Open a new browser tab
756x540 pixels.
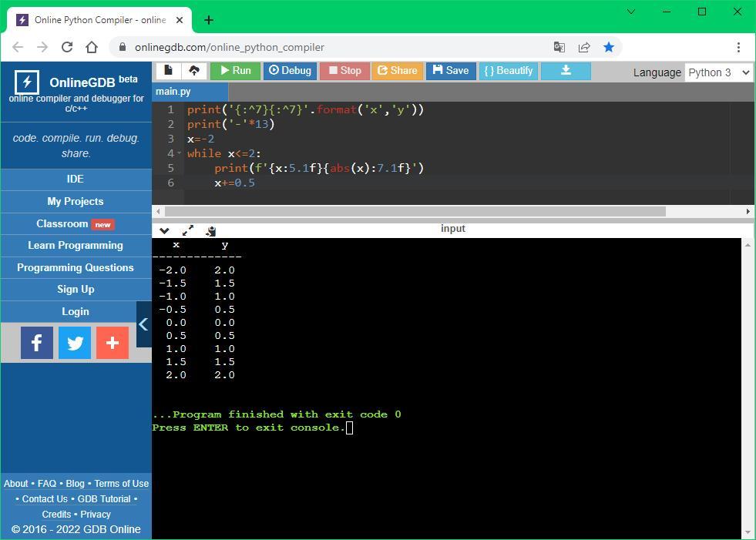209,20
